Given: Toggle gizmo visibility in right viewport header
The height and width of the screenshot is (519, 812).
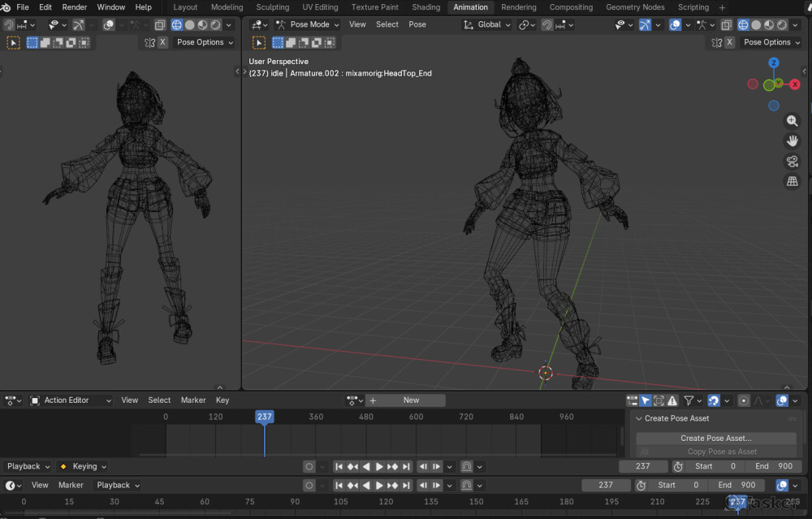Looking at the screenshot, I should (x=645, y=25).
